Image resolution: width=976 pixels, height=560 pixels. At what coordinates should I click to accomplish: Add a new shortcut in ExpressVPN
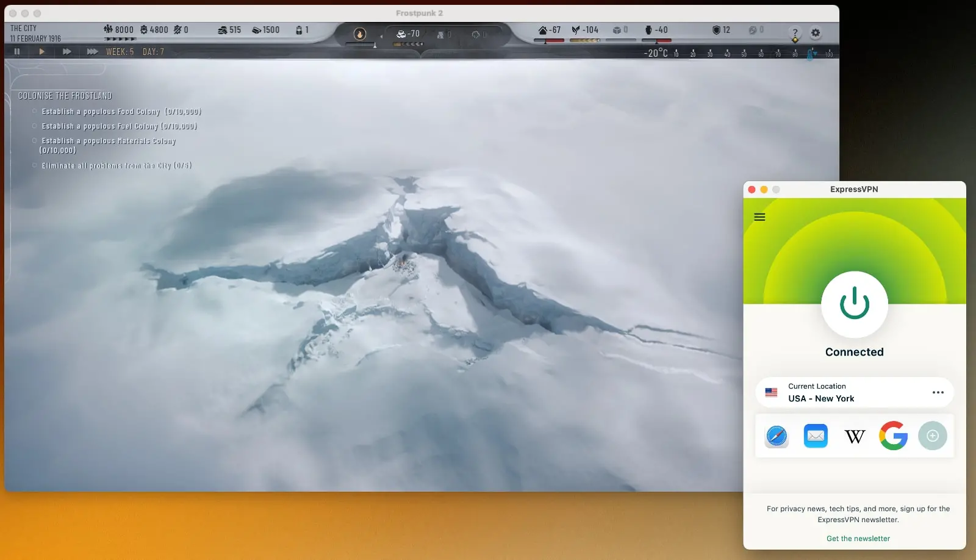click(x=932, y=436)
